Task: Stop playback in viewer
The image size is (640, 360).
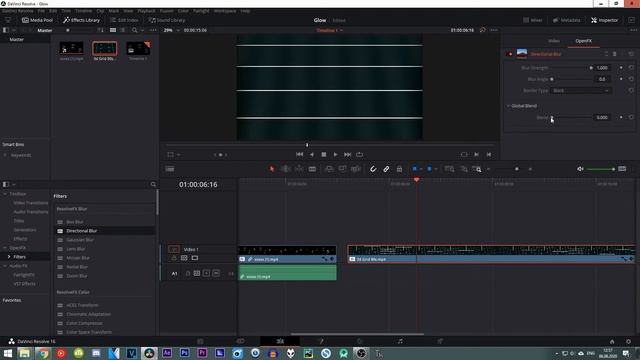Action: click(324, 155)
